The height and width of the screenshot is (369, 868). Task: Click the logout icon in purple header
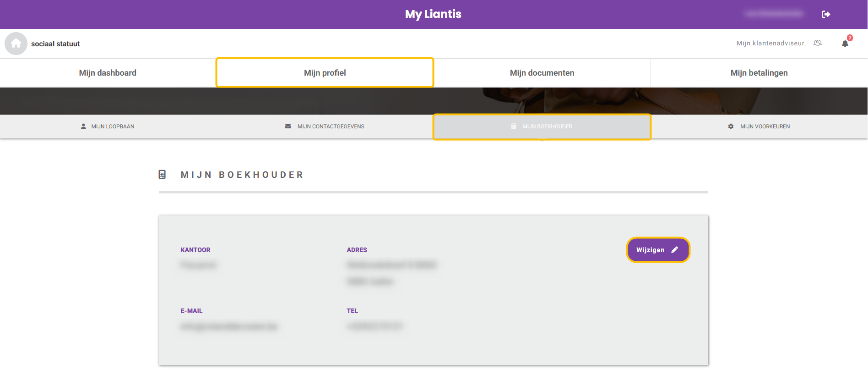[x=826, y=14]
